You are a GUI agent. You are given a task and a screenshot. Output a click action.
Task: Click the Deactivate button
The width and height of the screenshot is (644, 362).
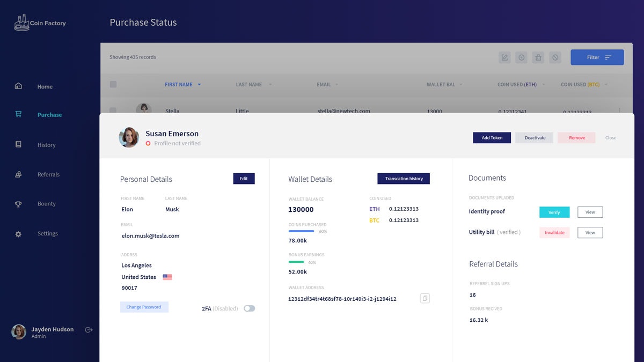535,138
